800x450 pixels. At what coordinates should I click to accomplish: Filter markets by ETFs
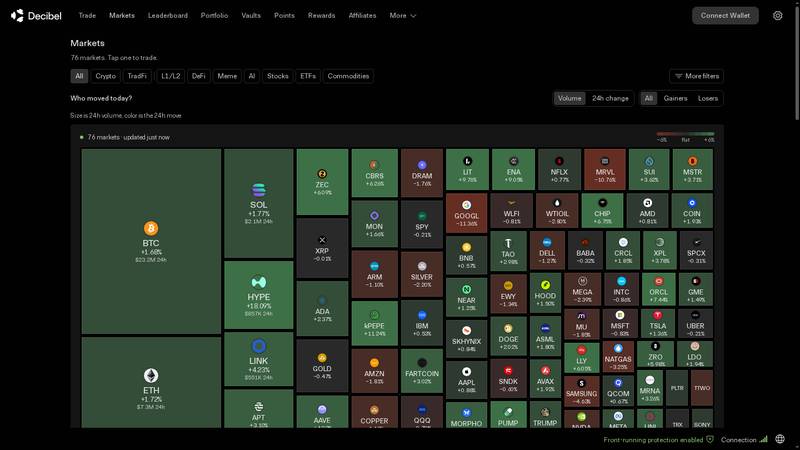point(308,76)
